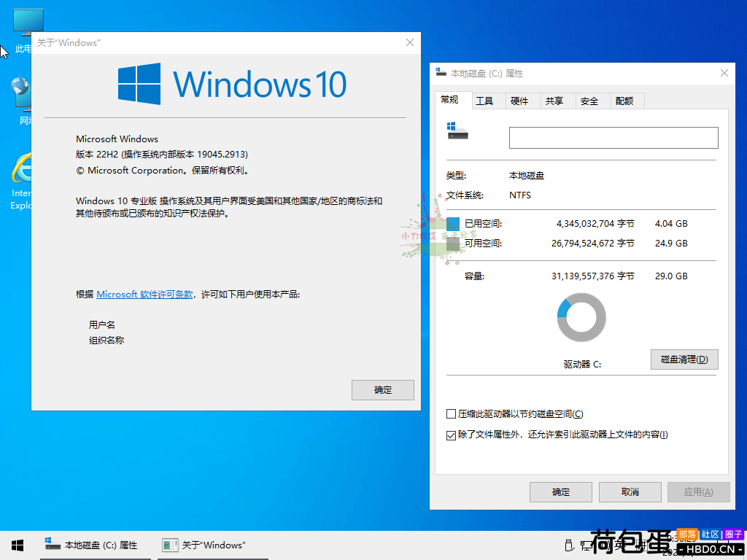Click the 4,345,032,704 字节 used space value
This screenshot has width=747, height=560.
tap(595, 223)
